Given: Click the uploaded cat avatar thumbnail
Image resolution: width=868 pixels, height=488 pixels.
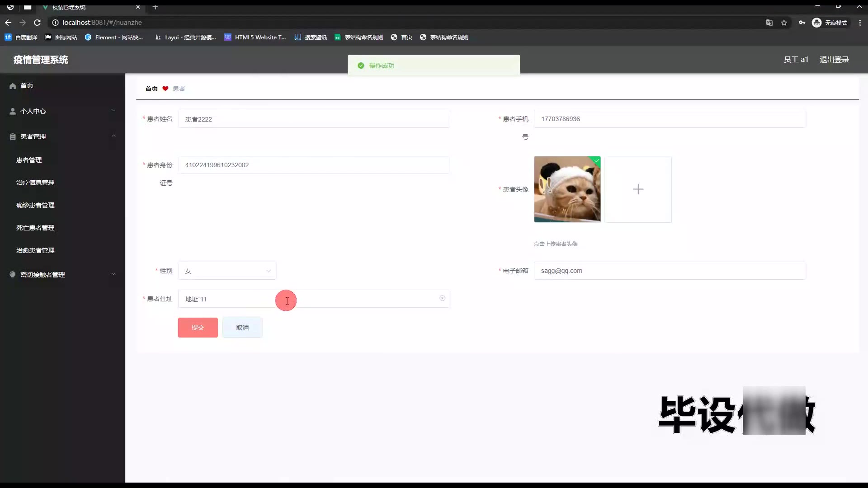Looking at the screenshot, I should click(x=567, y=189).
